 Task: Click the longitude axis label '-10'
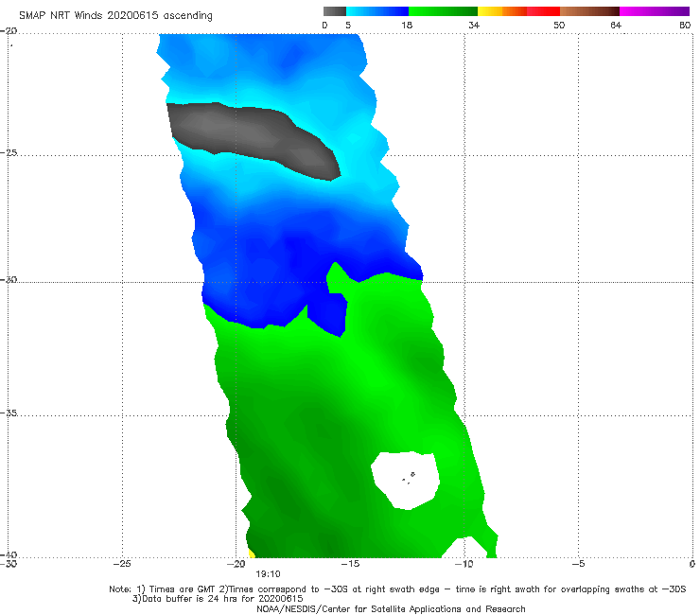coord(464,564)
